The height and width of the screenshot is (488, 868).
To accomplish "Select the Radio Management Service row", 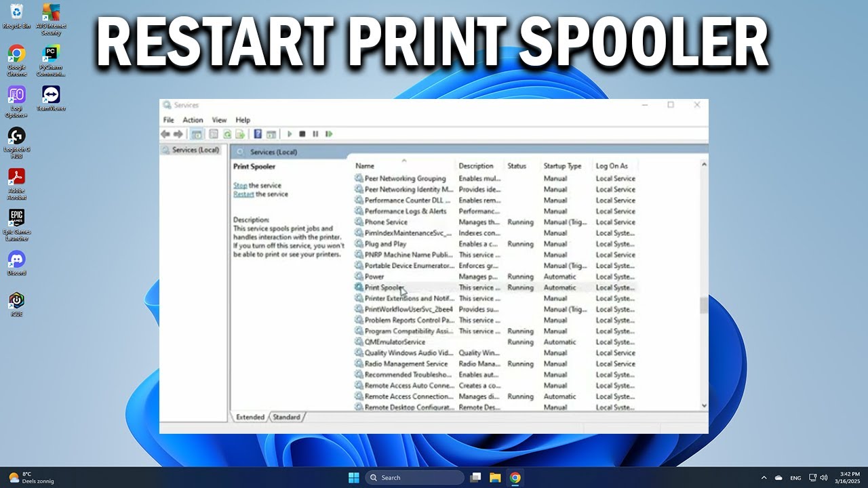I will tap(495, 363).
